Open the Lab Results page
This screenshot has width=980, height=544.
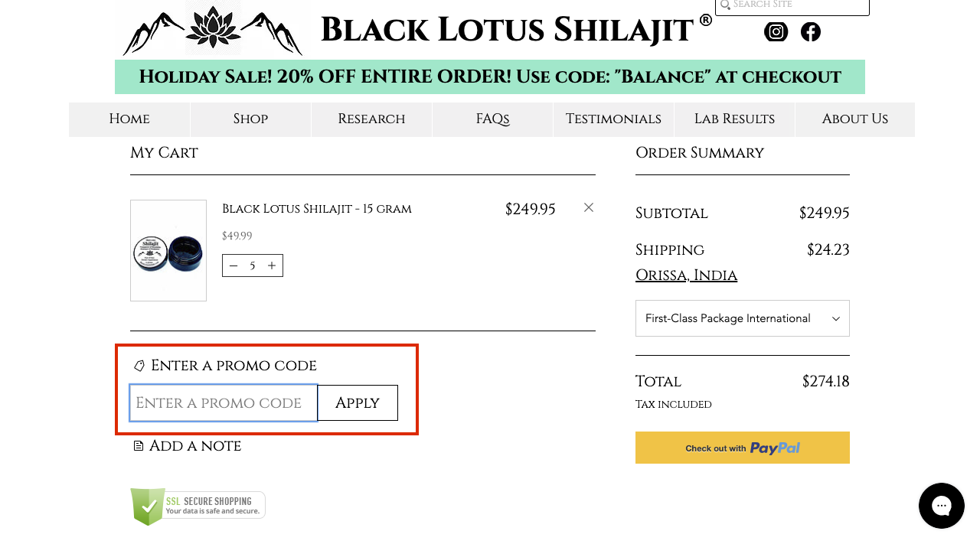[734, 119]
